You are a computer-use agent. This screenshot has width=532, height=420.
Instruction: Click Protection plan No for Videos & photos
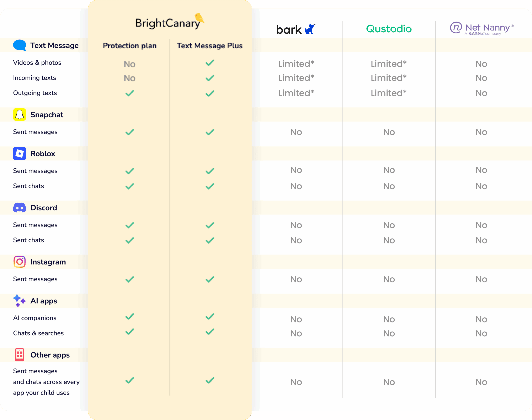click(130, 64)
